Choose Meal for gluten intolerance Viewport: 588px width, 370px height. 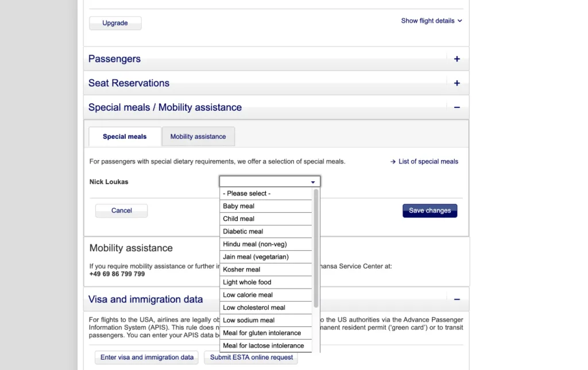(266, 333)
